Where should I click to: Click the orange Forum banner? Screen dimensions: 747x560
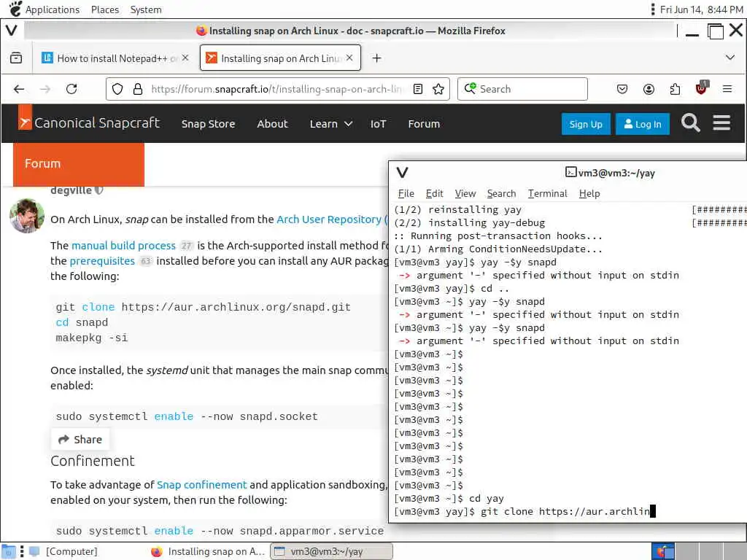pyautogui.click(x=79, y=164)
